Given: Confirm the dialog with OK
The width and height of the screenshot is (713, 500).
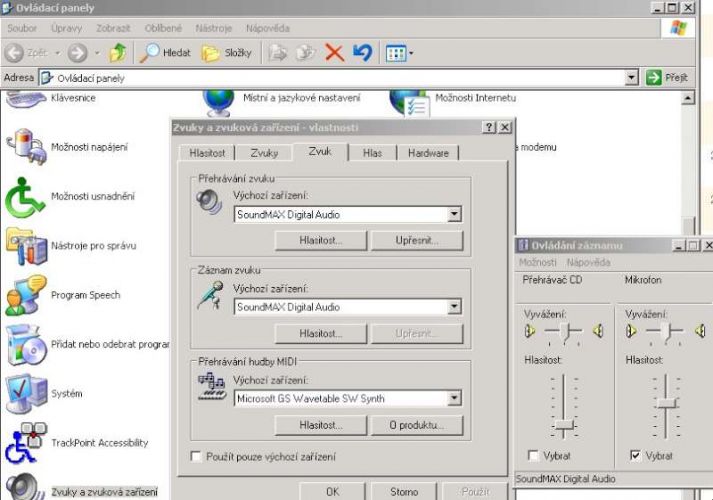Looking at the screenshot, I should [332, 491].
